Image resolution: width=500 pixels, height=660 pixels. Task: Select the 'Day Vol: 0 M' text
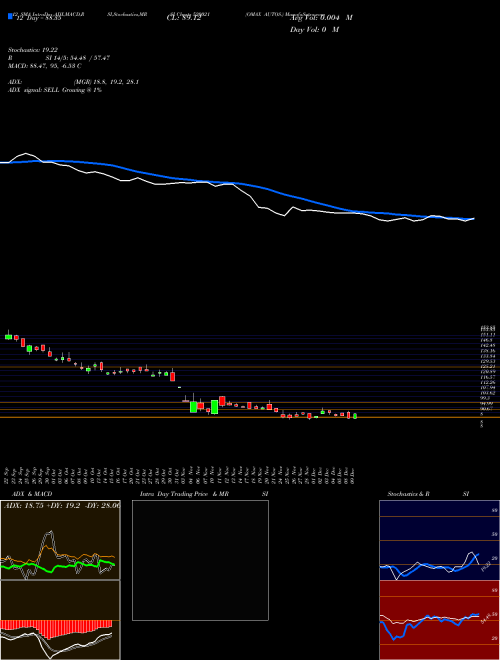click(314, 30)
